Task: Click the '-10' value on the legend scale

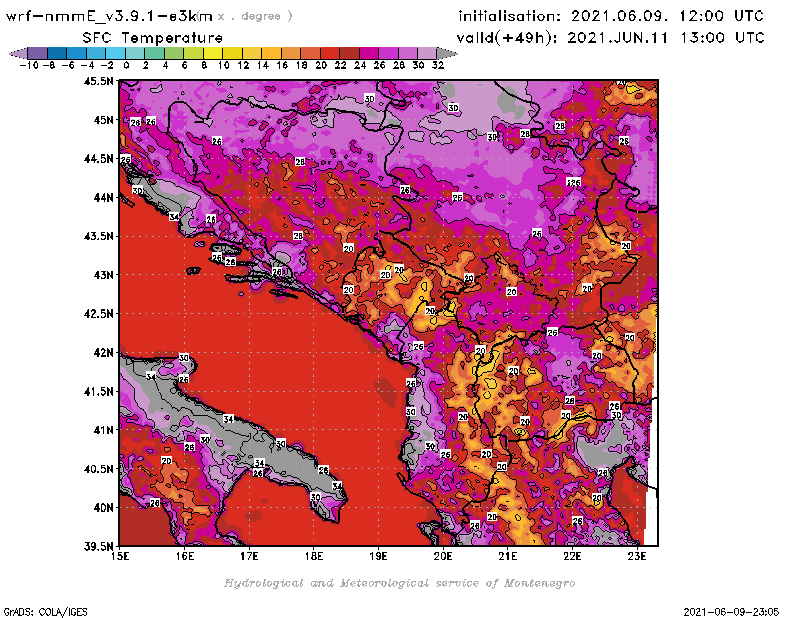Action: pyautogui.click(x=29, y=65)
